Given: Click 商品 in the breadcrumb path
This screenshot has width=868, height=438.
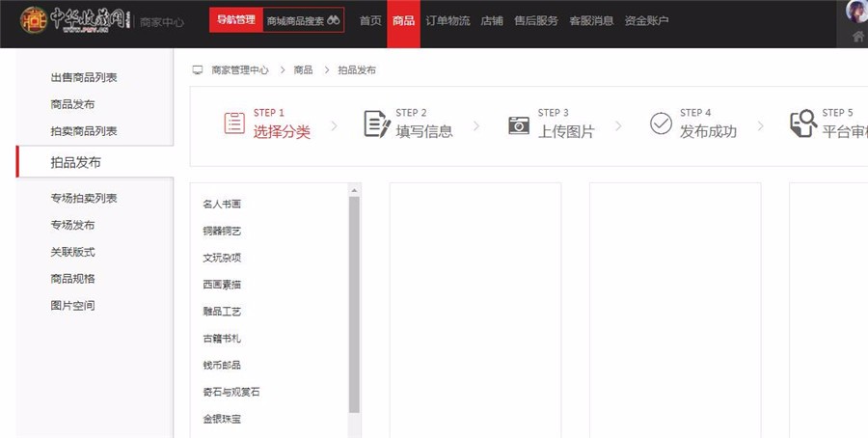Looking at the screenshot, I should [x=303, y=70].
